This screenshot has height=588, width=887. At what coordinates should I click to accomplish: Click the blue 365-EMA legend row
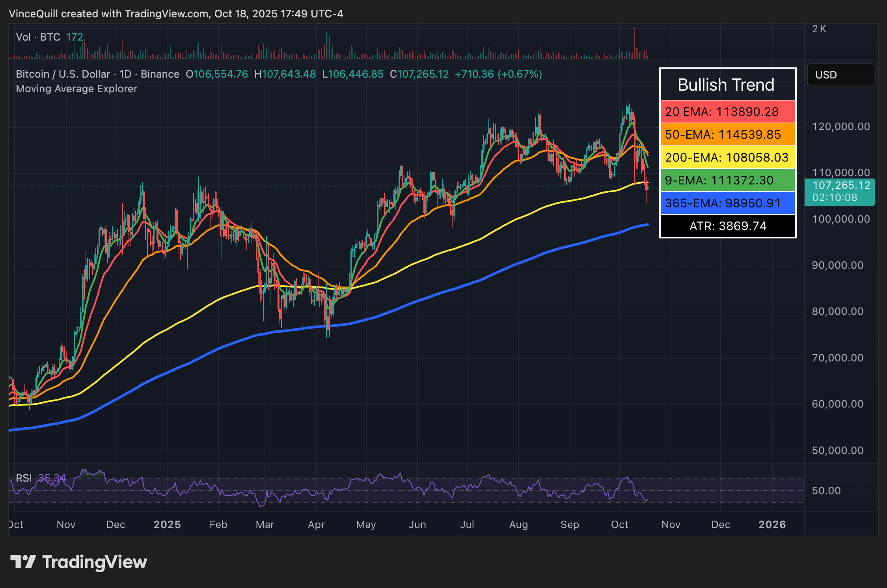[727, 203]
